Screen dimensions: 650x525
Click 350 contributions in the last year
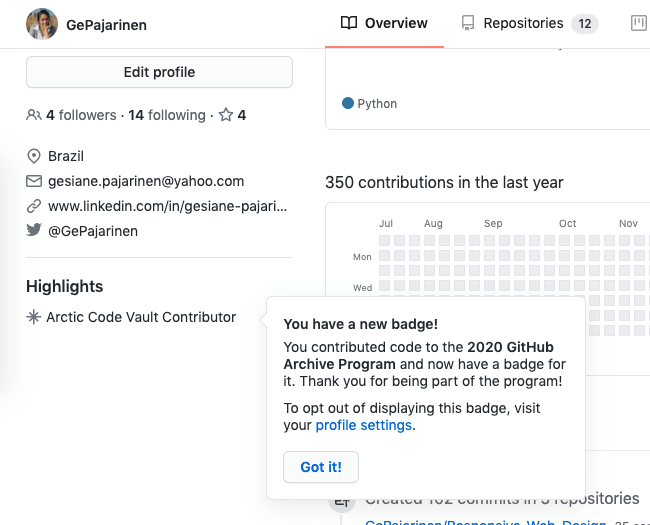(444, 182)
